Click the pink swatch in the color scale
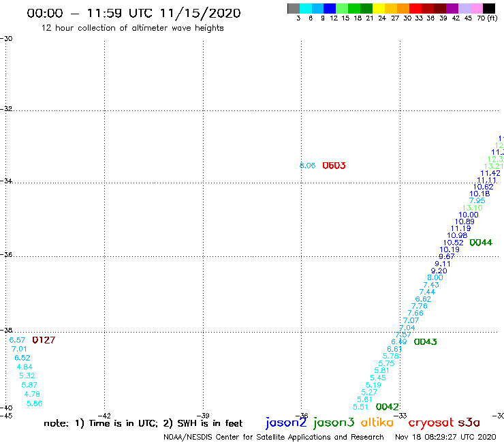The image size is (504, 443). click(x=476, y=8)
